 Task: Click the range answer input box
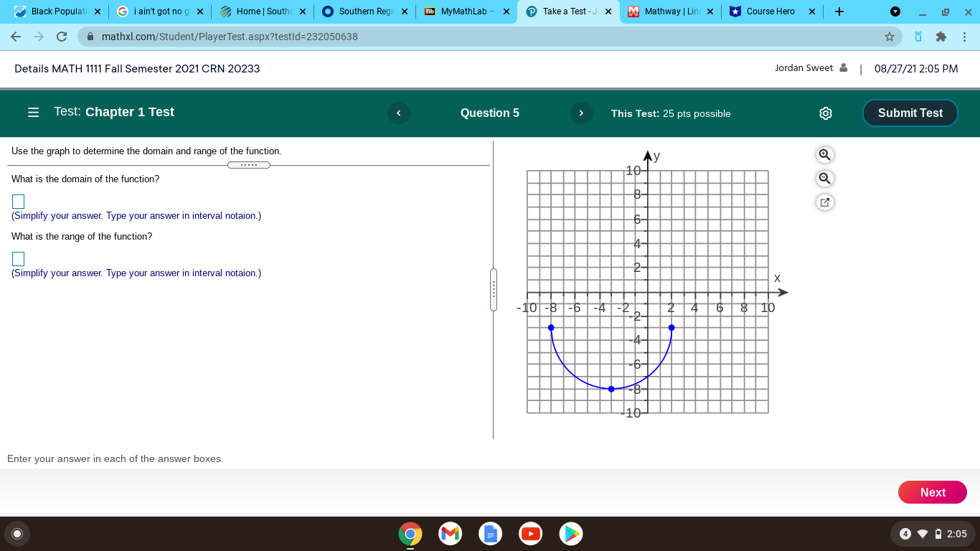(x=18, y=259)
